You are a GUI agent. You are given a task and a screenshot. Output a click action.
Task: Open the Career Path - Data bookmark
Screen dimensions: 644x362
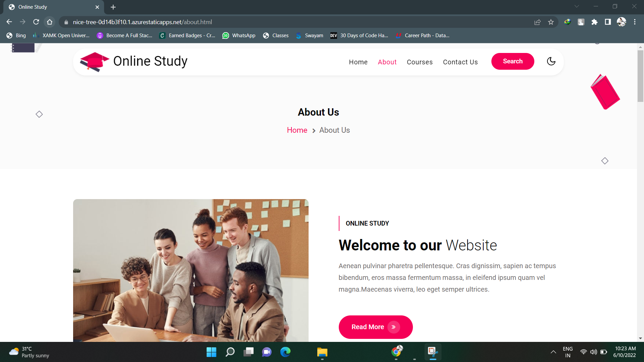(422, 36)
